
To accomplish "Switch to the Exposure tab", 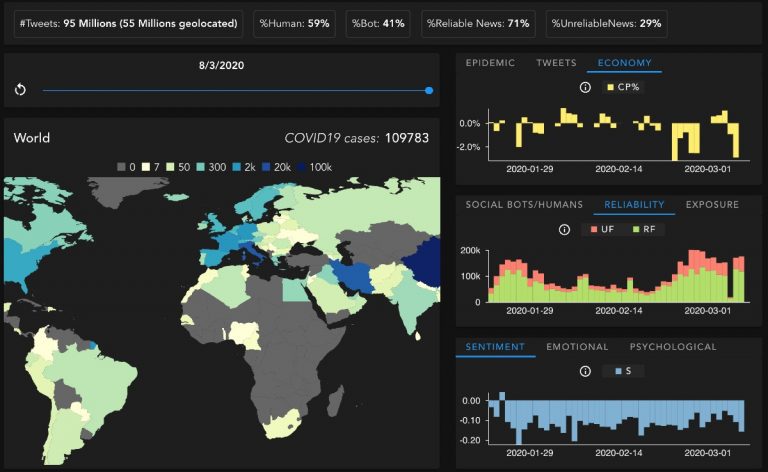I will point(712,205).
